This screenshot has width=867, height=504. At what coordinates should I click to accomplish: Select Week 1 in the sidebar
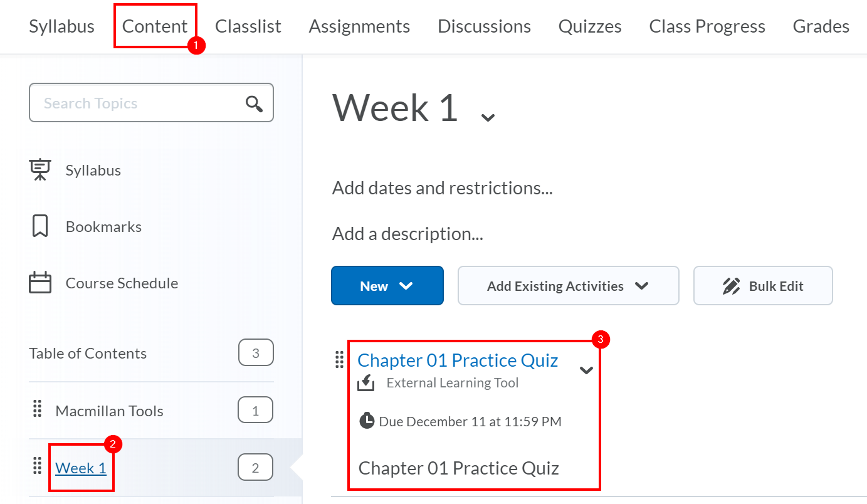[x=81, y=467]
